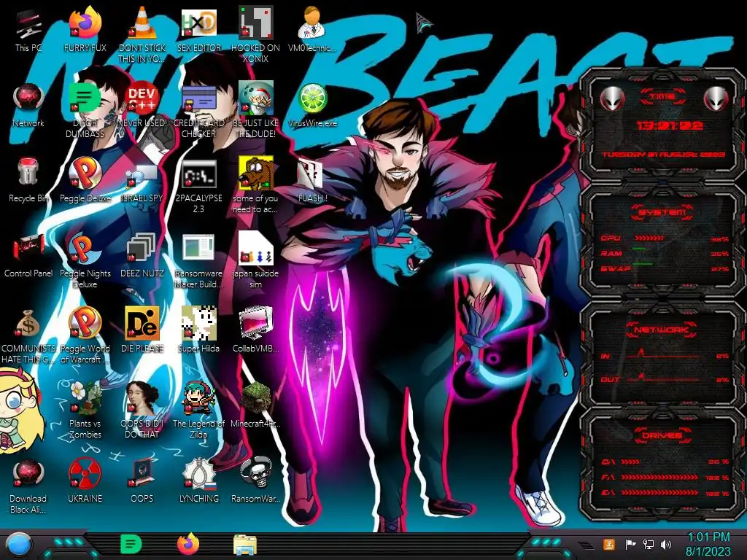The height and width of the screenshot is (560, 747).
Task: Click the right alien head widget icon
Action: pyautogui.click(x=716, y=99)
